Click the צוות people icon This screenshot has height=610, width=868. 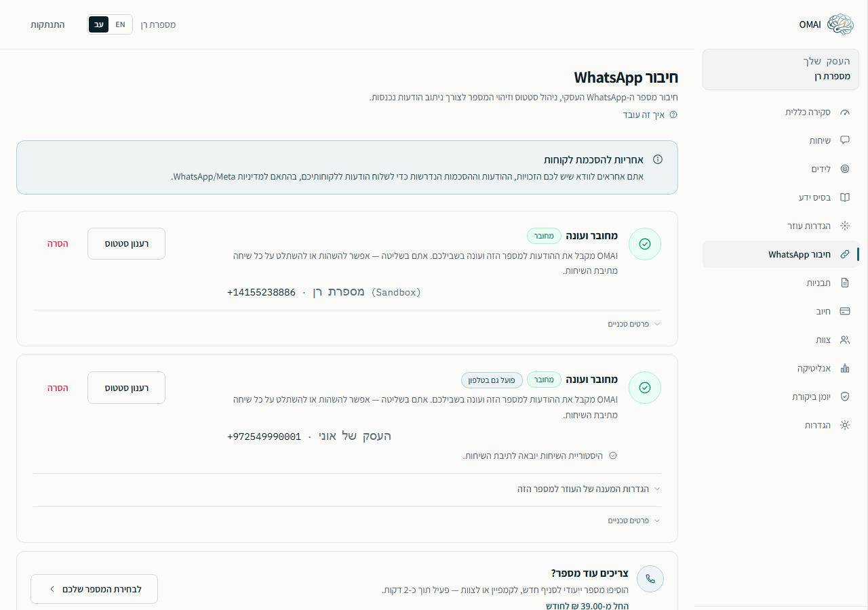coord(844,340)
